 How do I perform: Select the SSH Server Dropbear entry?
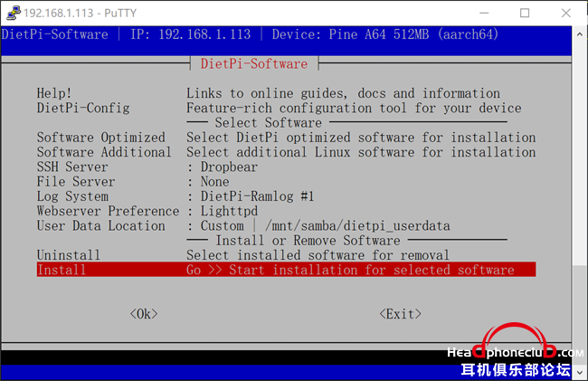pos(286,167)
